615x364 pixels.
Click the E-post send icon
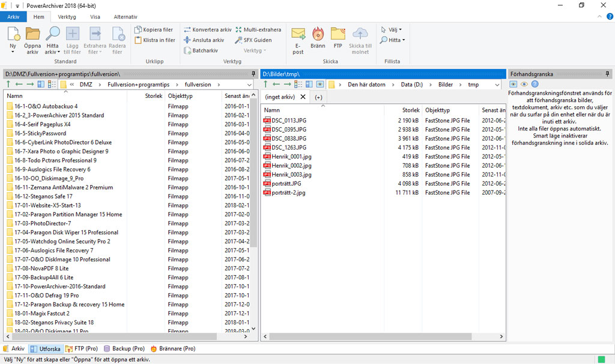coord(298,34)
